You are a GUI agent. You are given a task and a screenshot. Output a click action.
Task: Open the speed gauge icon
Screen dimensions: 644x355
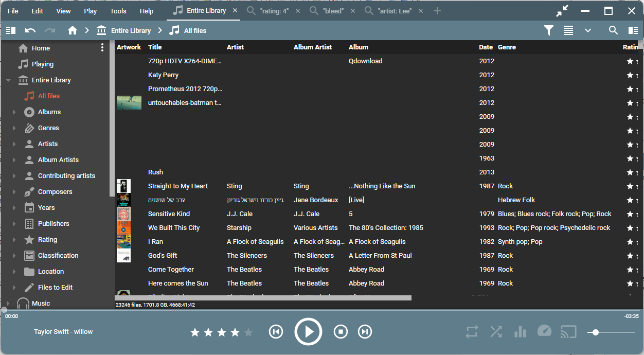pos(544,331)
